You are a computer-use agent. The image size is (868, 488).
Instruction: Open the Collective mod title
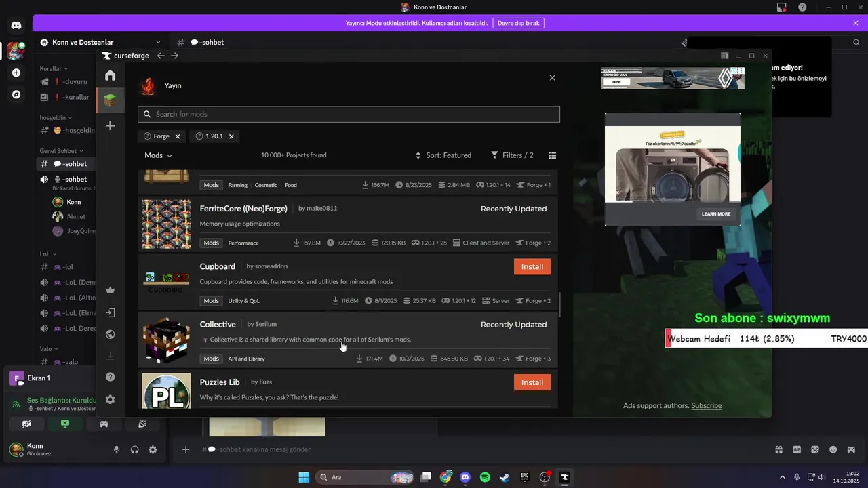tap(218, 324)
